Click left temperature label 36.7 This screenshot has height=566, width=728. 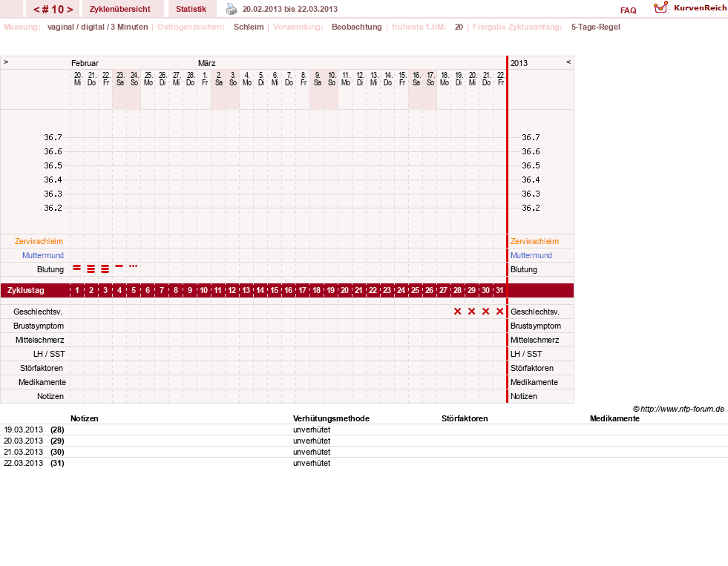tap(53, 137)
